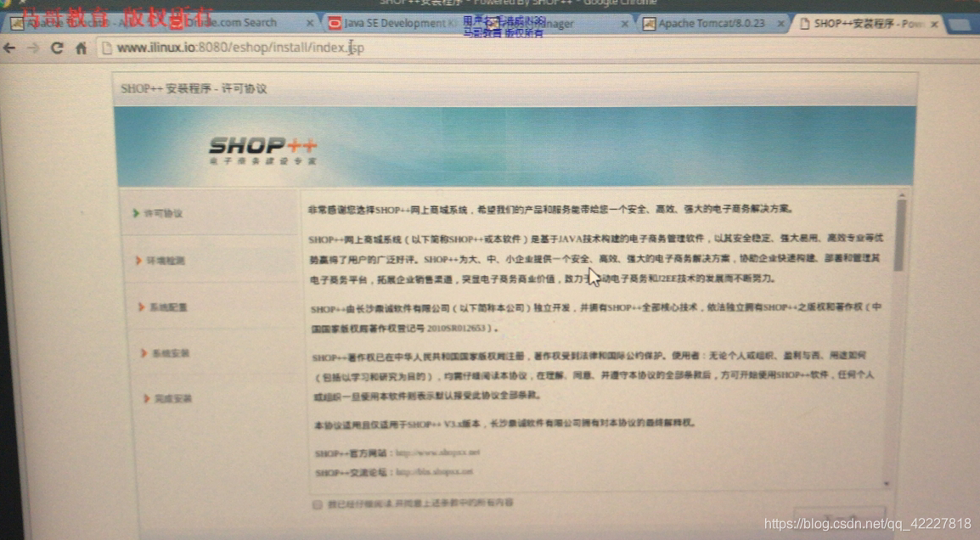Click the Java SE Development tab favicon
This screenshot has height=540, width=980.
click(x=335, y=23)
